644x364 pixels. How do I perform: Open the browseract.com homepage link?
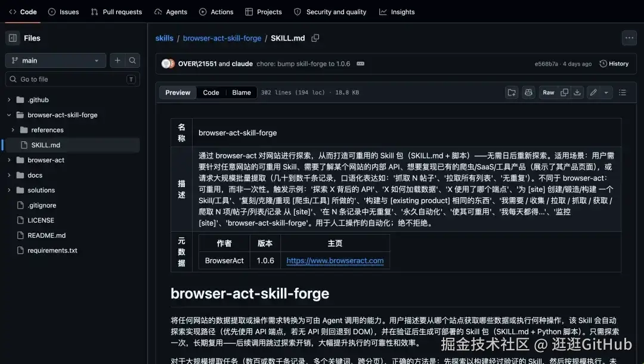335,260
